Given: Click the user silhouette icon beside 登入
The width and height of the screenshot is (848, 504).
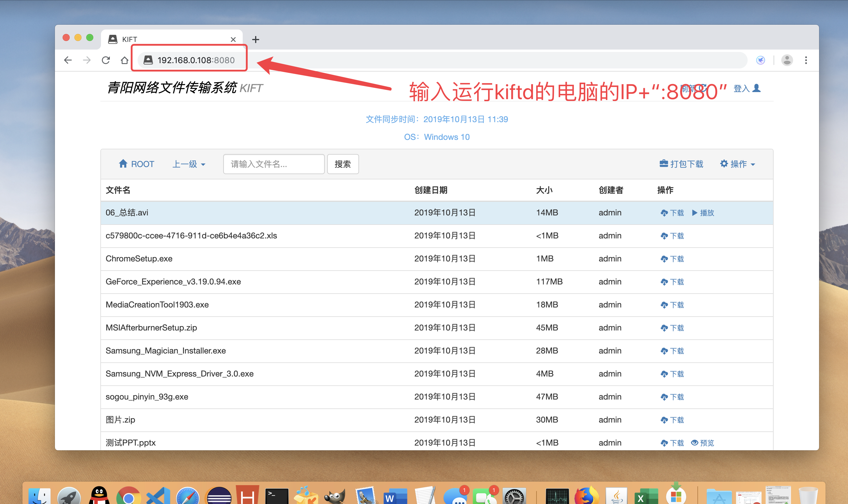Looking at the screenshot, I should (x=756, y=88).
